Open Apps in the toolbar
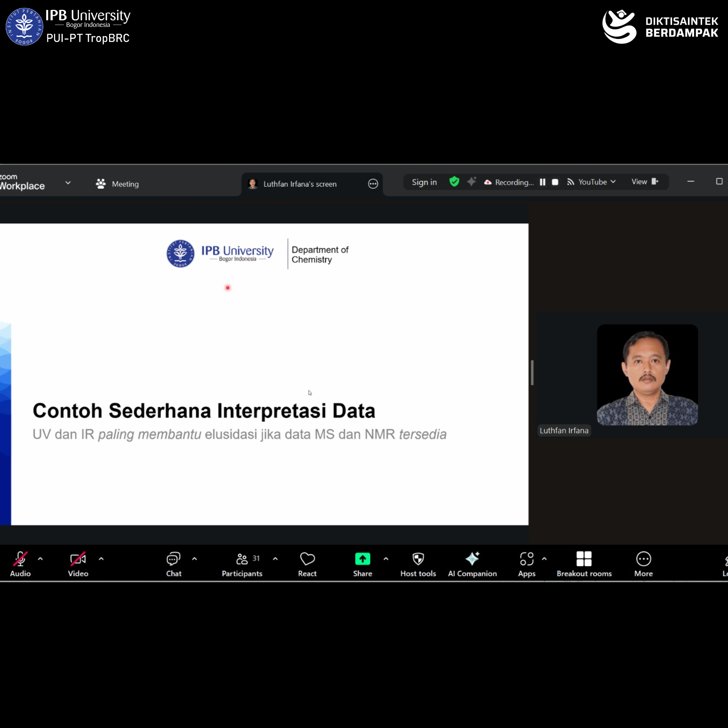The image size is (728, 728). [527, 564]
